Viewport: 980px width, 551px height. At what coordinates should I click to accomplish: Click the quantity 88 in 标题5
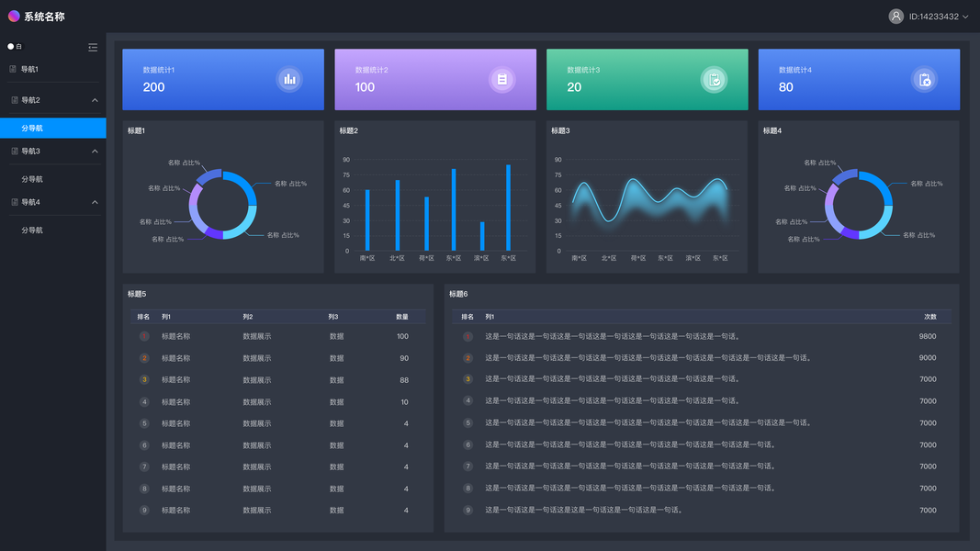[404, 380]
